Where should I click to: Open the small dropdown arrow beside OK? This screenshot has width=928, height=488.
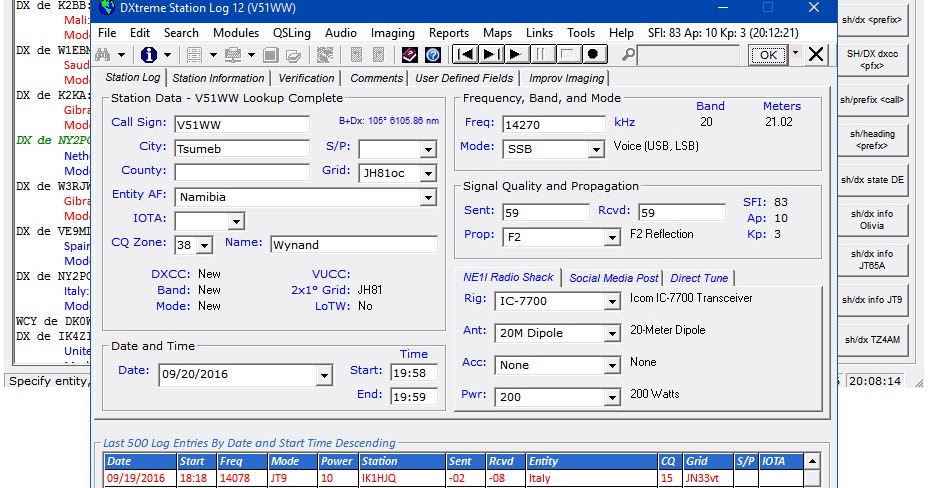coord(795,53)
